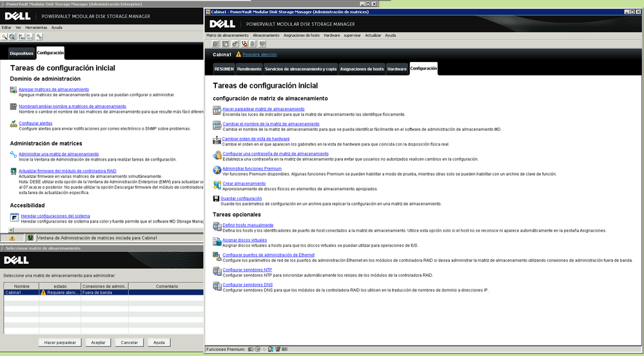Click the Requiere atención link
The width and height of the screenshot is (644, 356).
pyautogui.click(x=260, y=55)
